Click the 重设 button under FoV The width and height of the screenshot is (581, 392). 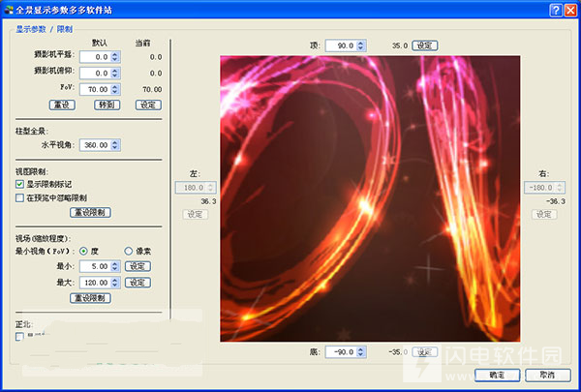click(62, 105)
